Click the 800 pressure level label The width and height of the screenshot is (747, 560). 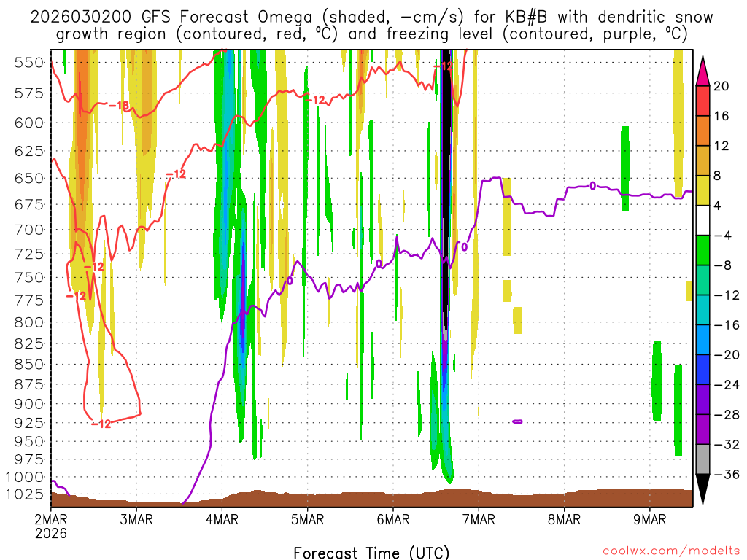point(28,322)
